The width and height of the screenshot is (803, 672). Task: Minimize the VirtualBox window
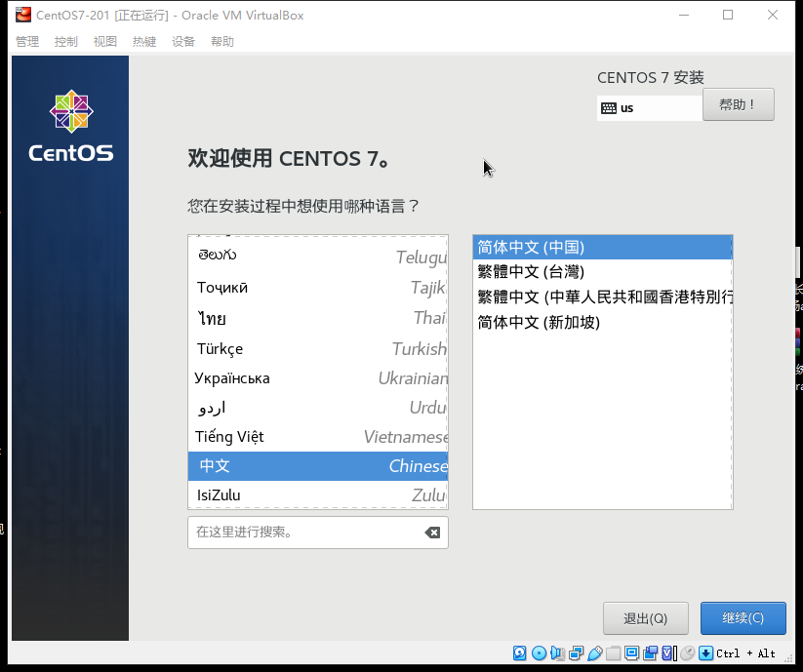(x=684, y=16)
